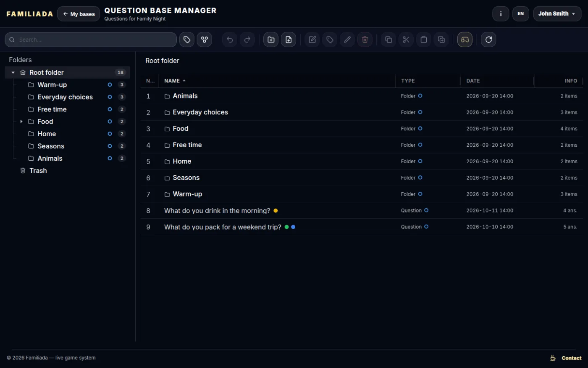Open the John Smith user dropdown
The height and width of the screenshot is (368, 588).
(x=557, y=14)
